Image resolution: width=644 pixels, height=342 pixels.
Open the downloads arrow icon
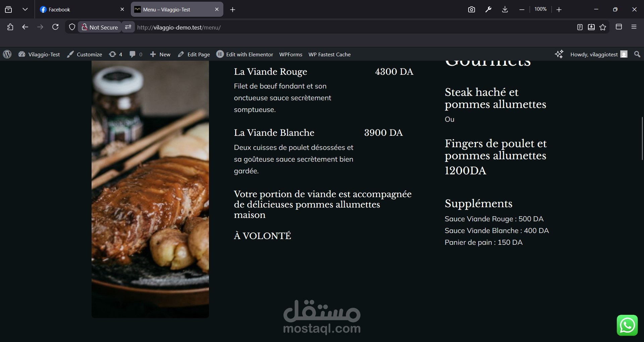[505, 10]
